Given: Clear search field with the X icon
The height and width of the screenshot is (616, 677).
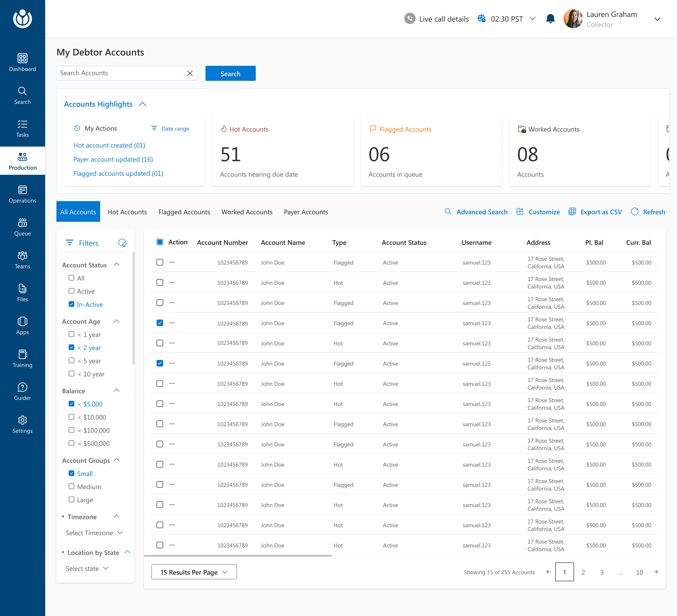Looking at the screenshot, I should tap(190, 73).
